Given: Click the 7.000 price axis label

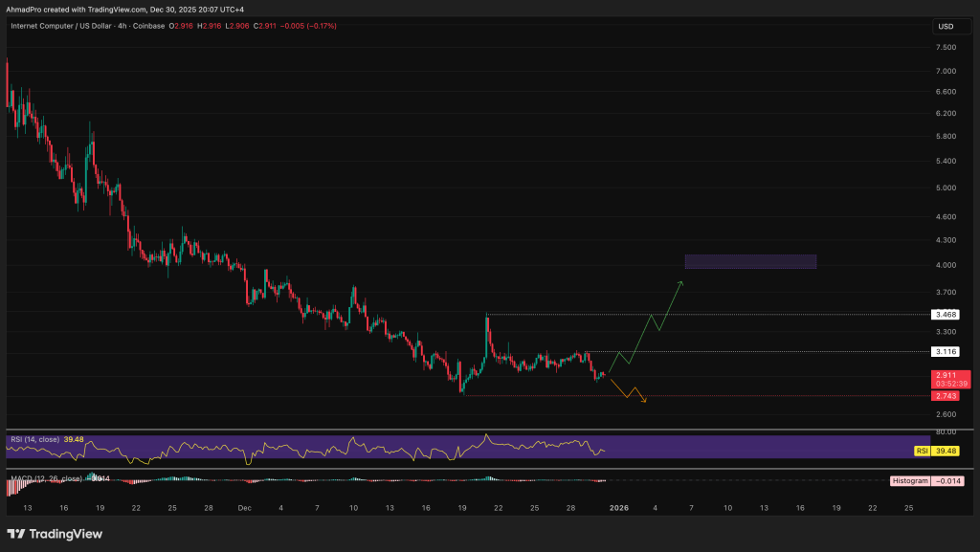Looking at the screenshot, I should 946,71.
